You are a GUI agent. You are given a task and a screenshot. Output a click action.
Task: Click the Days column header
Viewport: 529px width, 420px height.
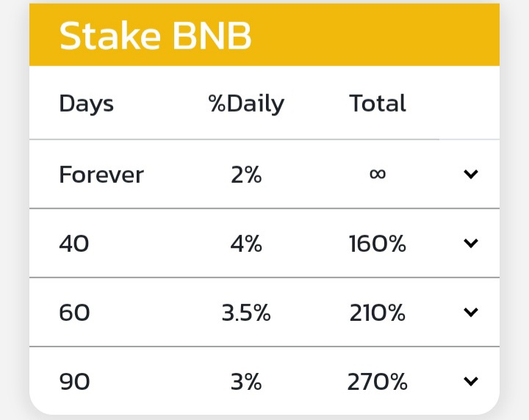[87, 104]
